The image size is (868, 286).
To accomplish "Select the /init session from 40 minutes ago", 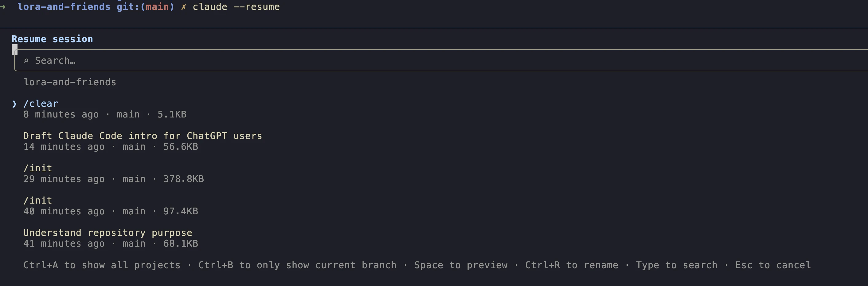I will pos(111,206).
